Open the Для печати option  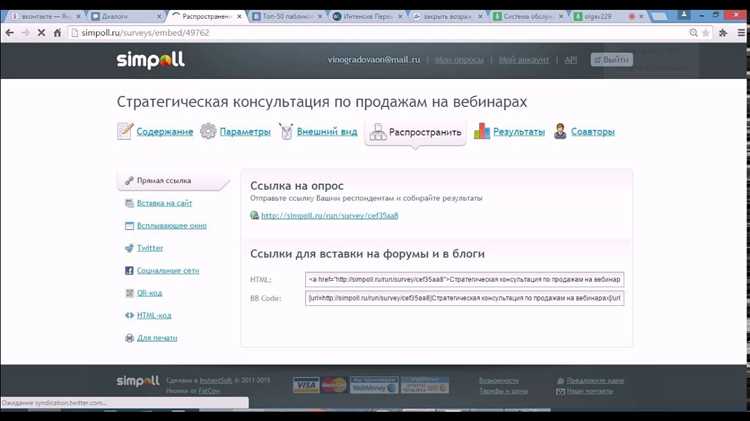[157, 338]
